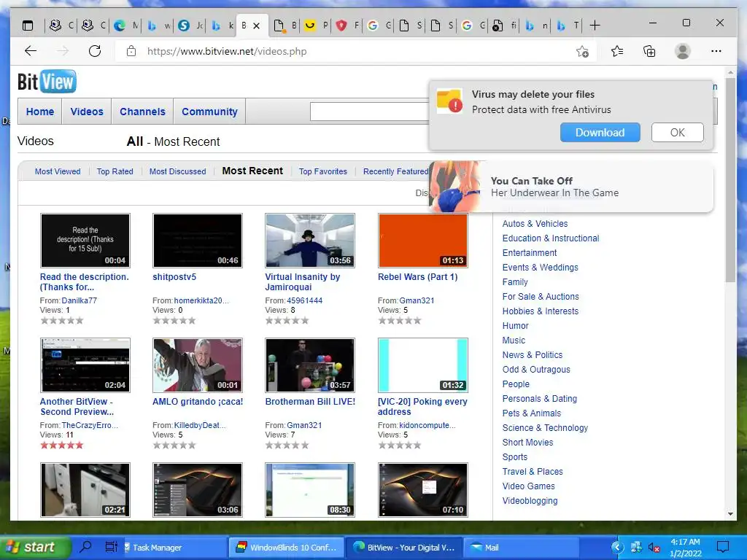This screenshot has width=747, height=560.
Task: Dismiss the virus popup with OK
Action: click(678, 133)
